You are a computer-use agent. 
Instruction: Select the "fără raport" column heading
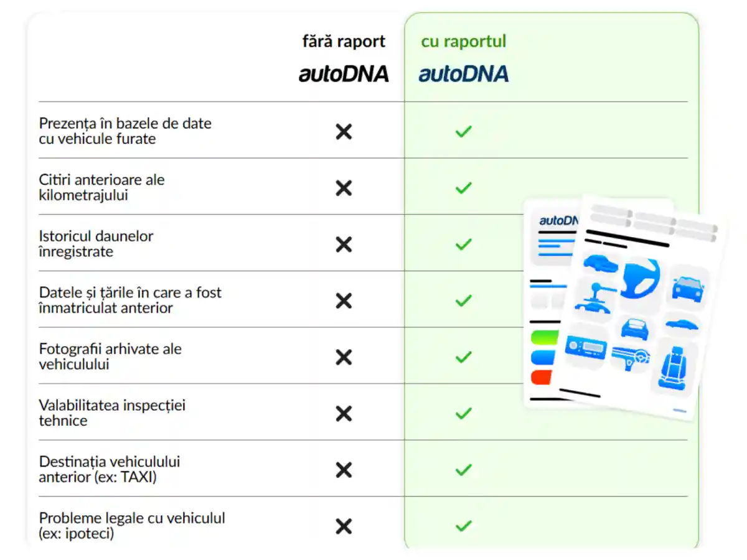pyautogui.click(x=344, y=42)
